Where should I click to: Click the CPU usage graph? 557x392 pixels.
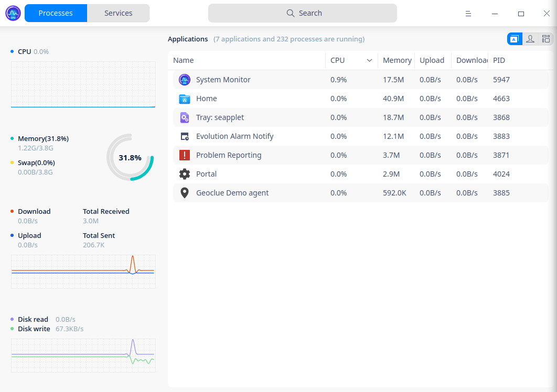click(x=83, y=84)
